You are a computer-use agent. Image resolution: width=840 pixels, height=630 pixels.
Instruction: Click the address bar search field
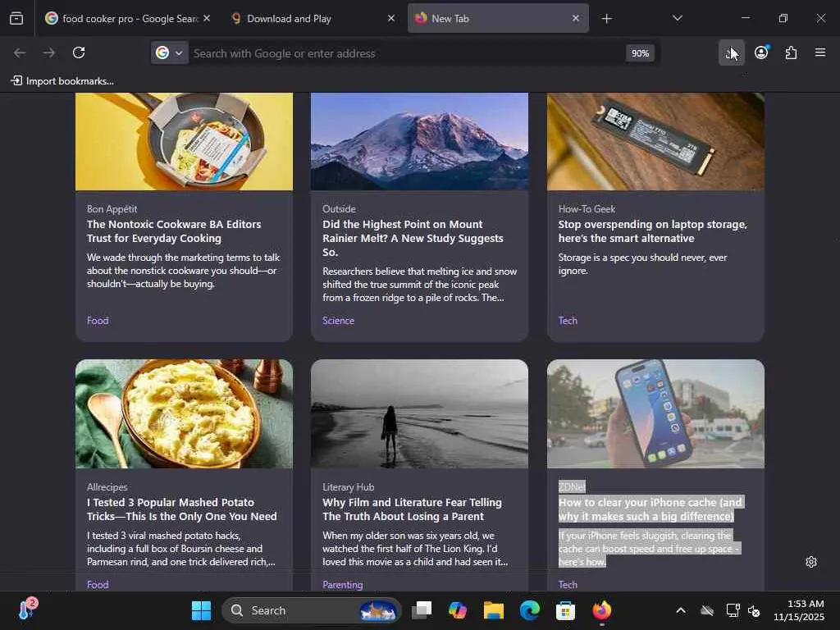tap(407, 53)
